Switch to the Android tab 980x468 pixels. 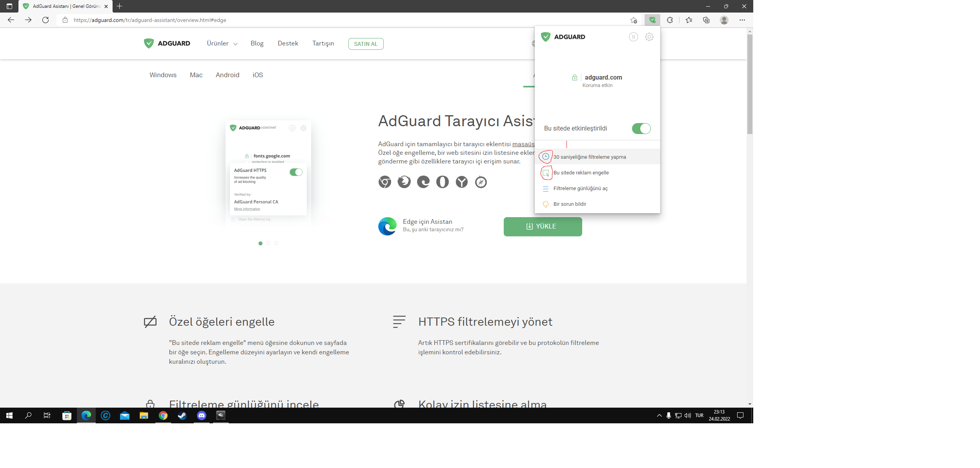228,75
